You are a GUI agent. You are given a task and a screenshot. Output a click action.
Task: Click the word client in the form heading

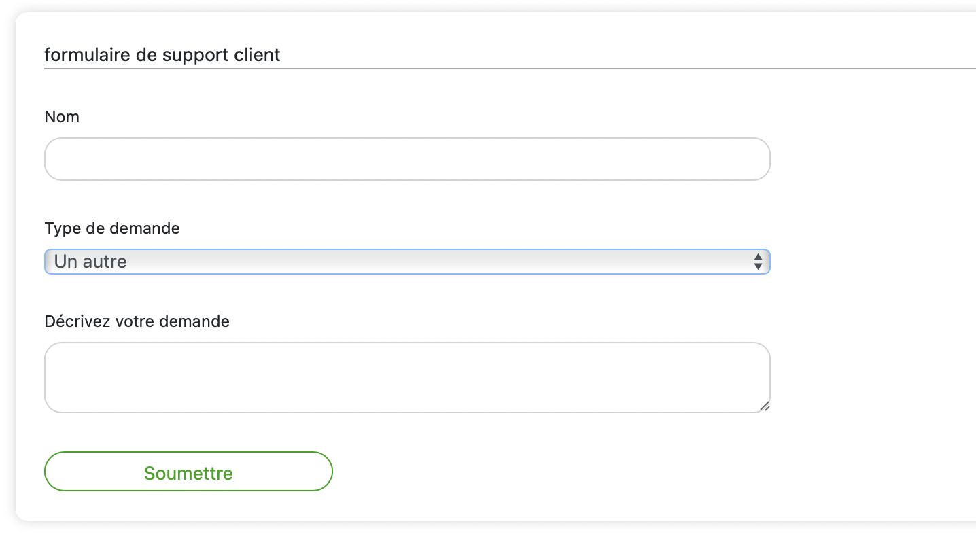[257, 55]
